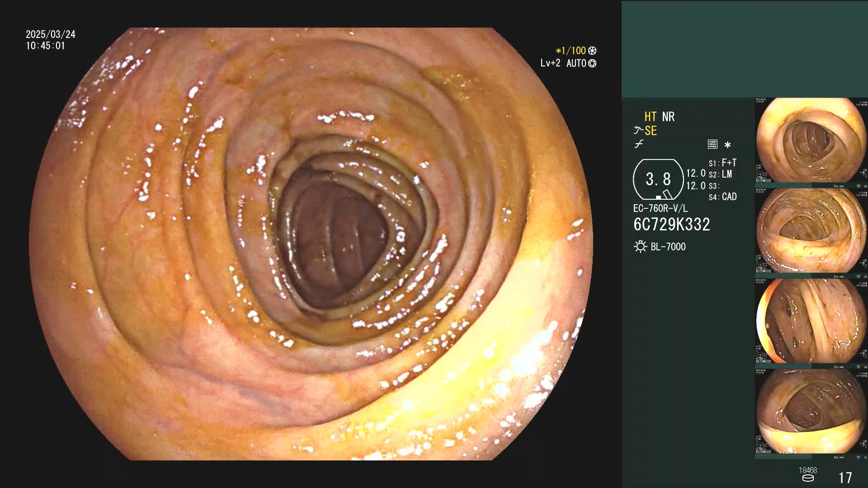Image resolution: width=868 pixels, height=488 pixels.
Task: Click the remaining storage count 18468
Action: click(x=808, y=470)
